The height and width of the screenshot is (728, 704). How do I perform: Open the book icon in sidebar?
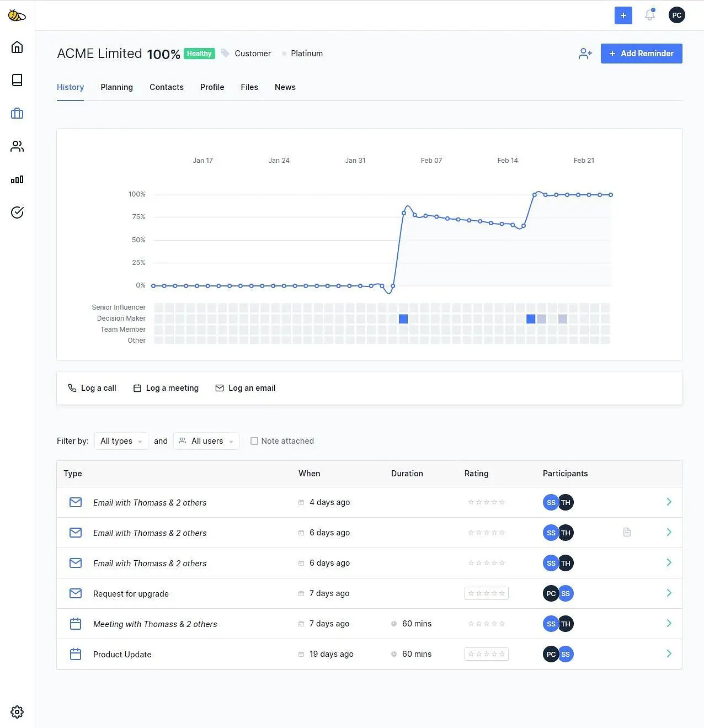click(x=17, y=80)
